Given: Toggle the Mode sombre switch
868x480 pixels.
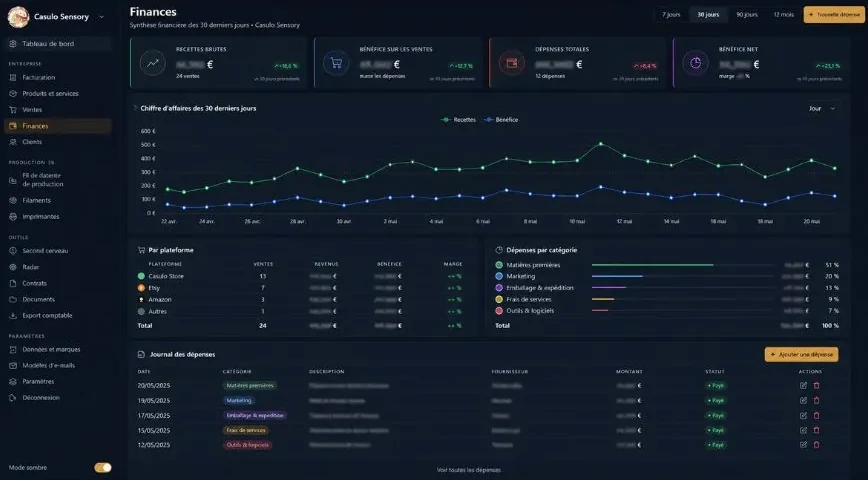Looking at the screenshot, I should [x=103, y=468].
